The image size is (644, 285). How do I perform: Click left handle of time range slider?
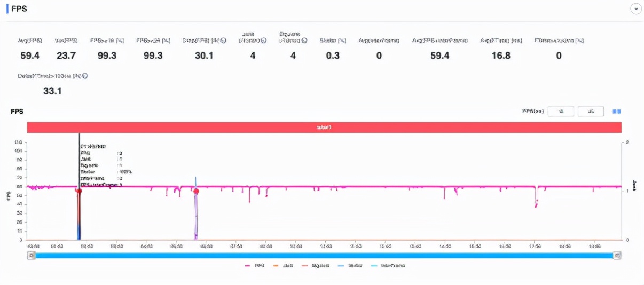[x=32, y=256]
